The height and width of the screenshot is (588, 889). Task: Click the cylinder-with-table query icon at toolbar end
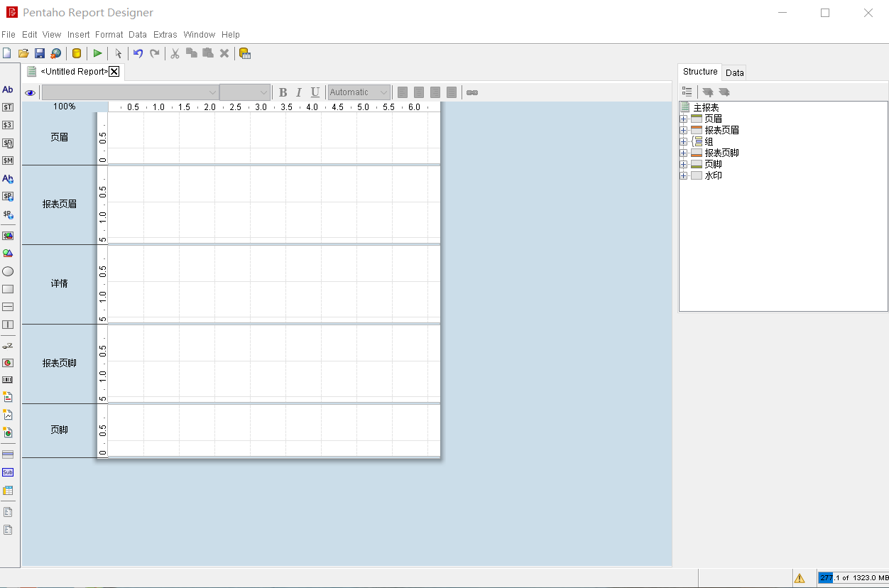(x=245, y=53)
